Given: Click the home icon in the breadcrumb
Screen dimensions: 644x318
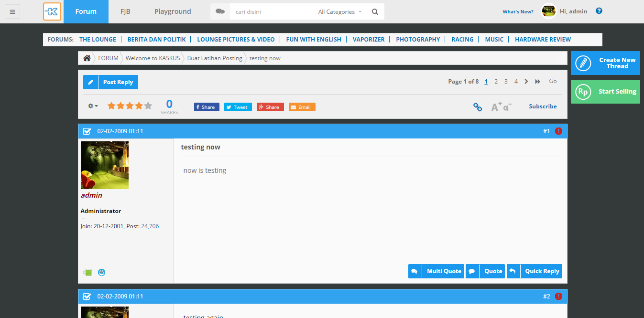Looking at the screenshot, I should pyautogui.click(x=87, y=58).
